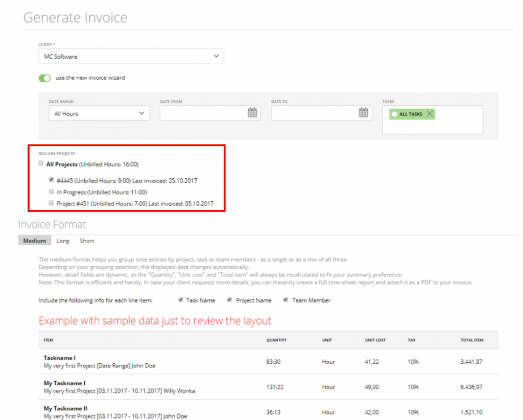Click the TOTAL ITEM column header
The width and height of the screenshot is (523, 420).
(472, 340)
